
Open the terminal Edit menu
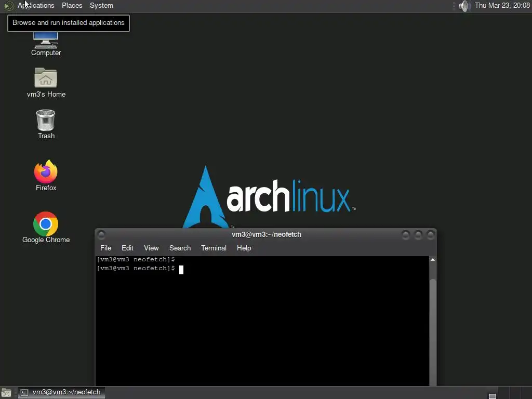pyautogui.click(x=128, y=248)
